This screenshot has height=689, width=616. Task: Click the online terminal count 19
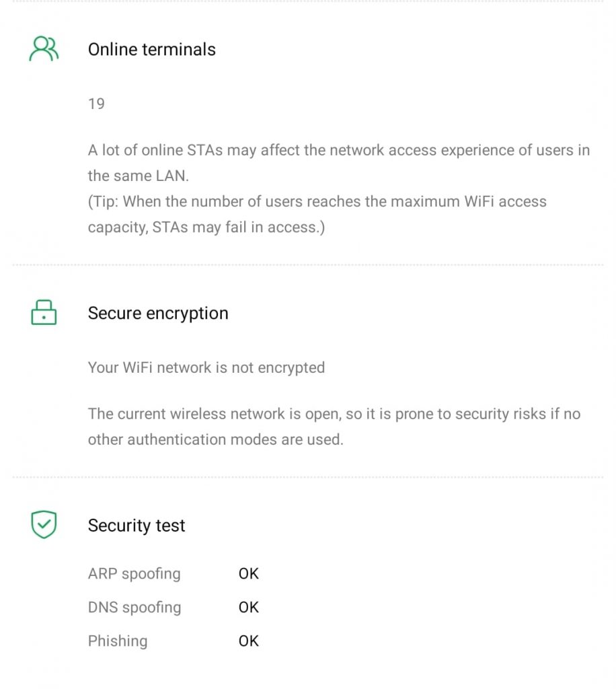(96, 104)
